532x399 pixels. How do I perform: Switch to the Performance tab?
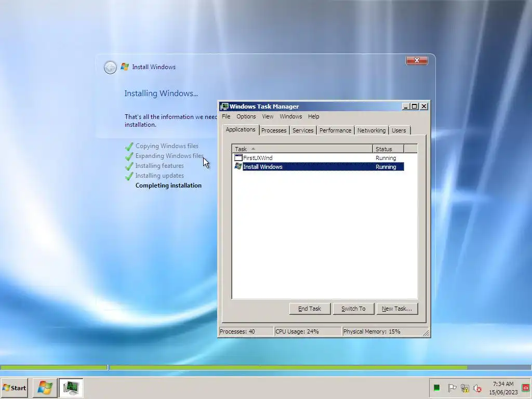[x=335, y=130]
